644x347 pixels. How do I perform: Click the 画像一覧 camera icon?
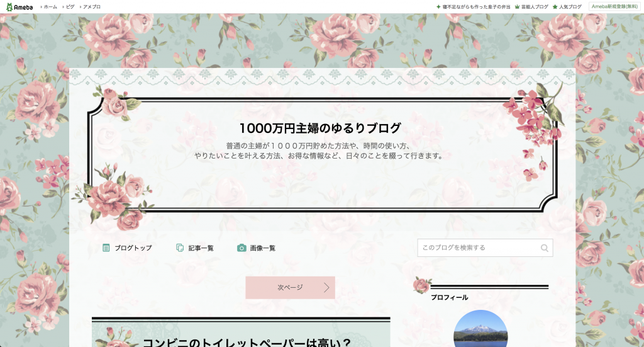point(241,248)
